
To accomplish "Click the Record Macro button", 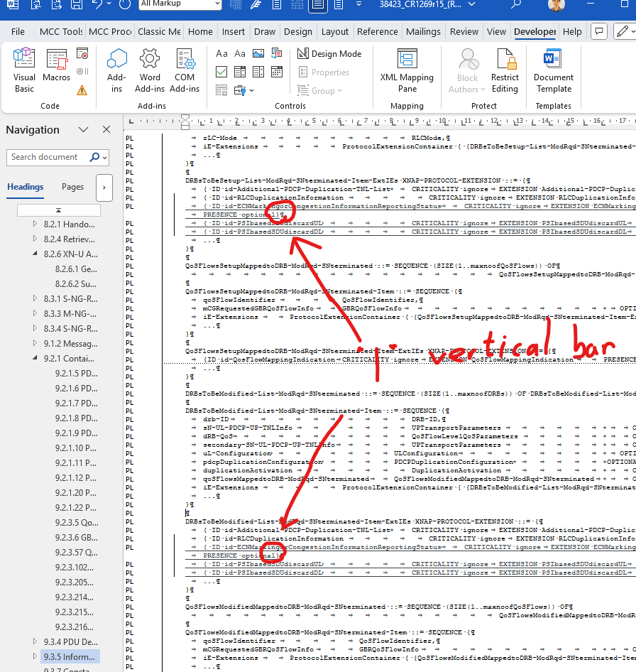I will (x=82, y=54).
